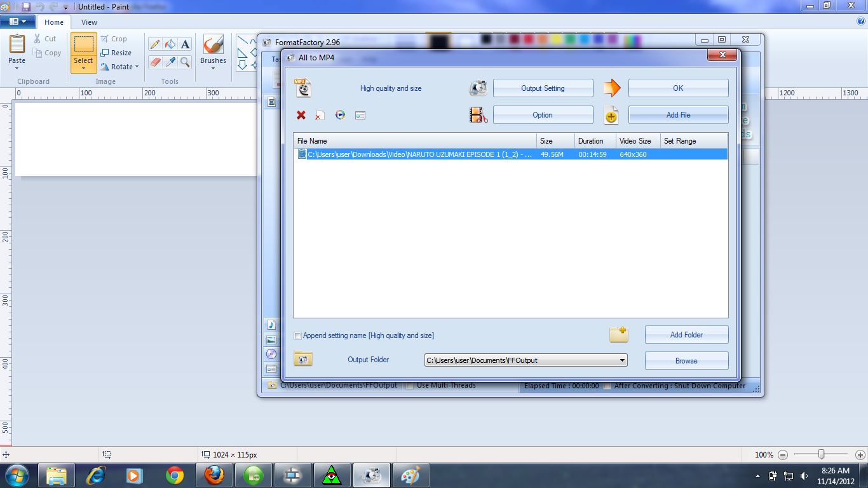The height and width of the screenshot is (488, 868).
Task: Open the Paint file menu button
Action: pyautogui.click(x=18, y=22)
